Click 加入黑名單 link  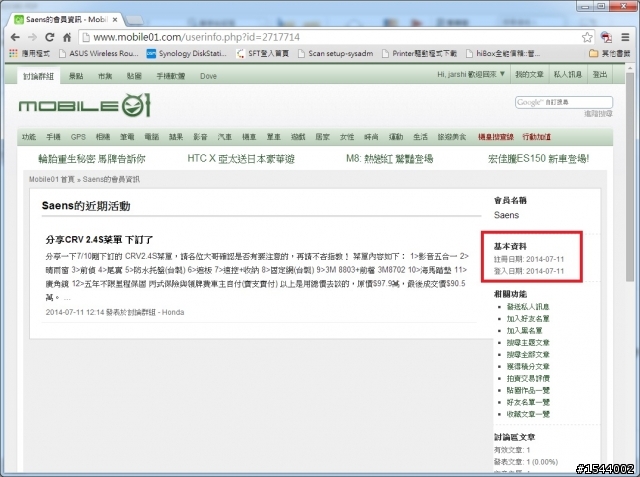point(524,331)
